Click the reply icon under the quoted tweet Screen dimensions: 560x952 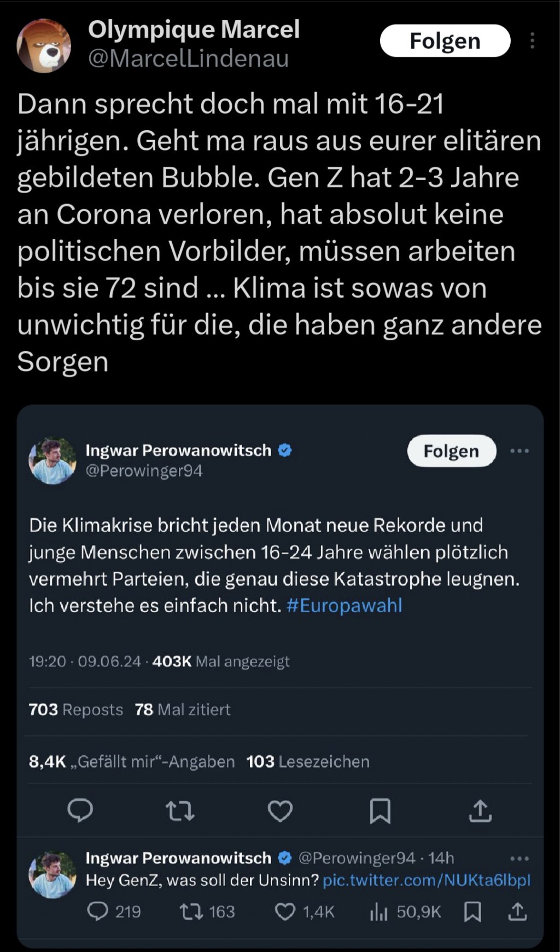tap(80, 811)
